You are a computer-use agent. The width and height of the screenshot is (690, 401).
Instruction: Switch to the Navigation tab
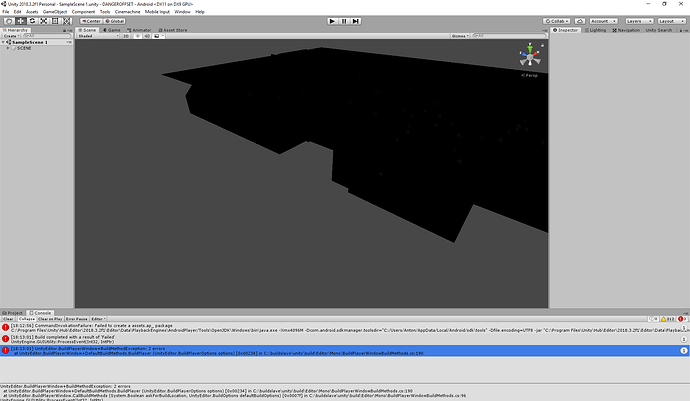626,30
